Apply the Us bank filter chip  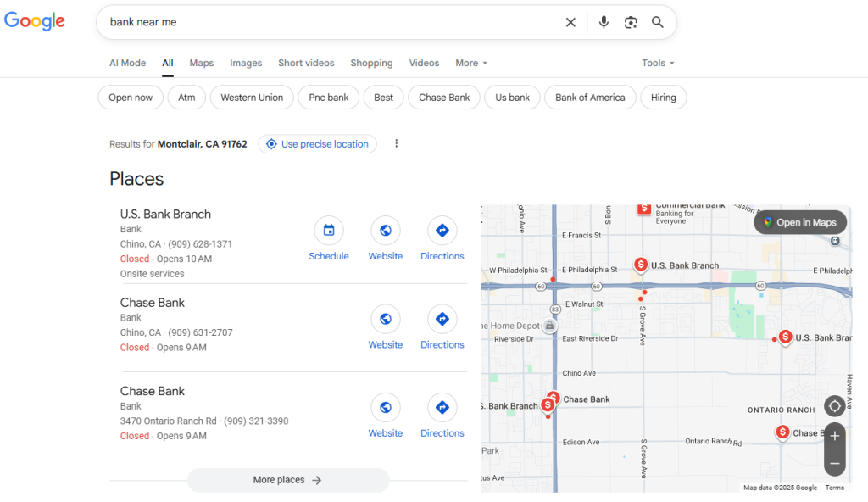[x=512, y=98]
